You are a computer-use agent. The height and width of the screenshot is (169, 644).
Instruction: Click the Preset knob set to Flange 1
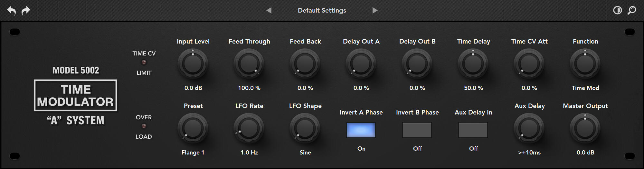click(193, 128)
